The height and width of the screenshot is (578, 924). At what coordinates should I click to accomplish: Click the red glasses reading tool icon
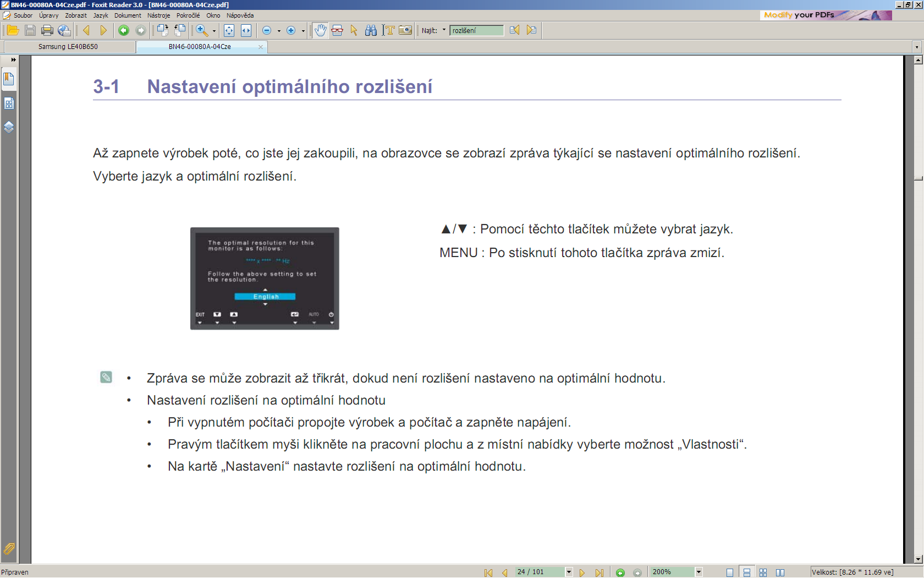(x=337, y=30)
